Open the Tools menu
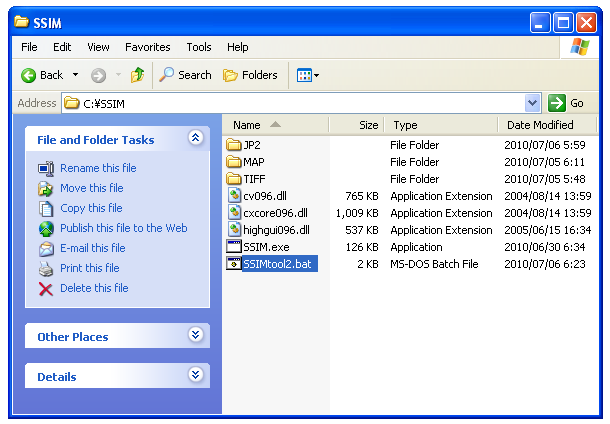The width and height of the screenshot is (610, 424). point(199,47)
